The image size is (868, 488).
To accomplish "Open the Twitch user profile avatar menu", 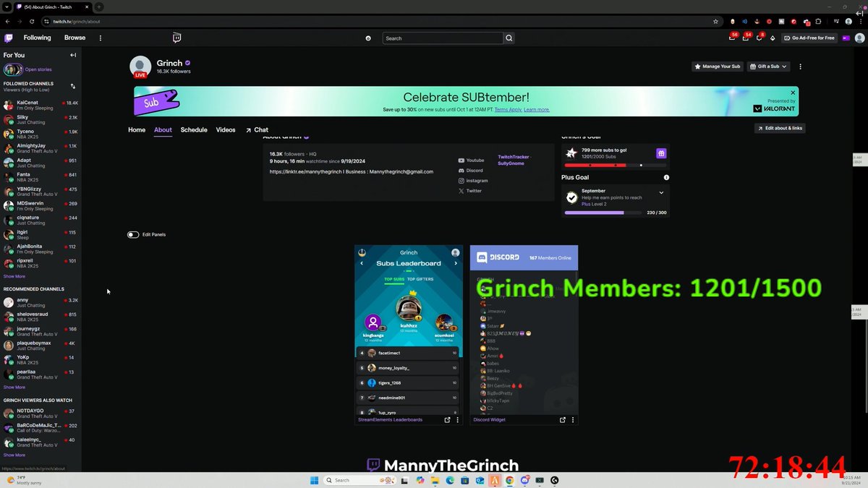I will tap(859, 38).
